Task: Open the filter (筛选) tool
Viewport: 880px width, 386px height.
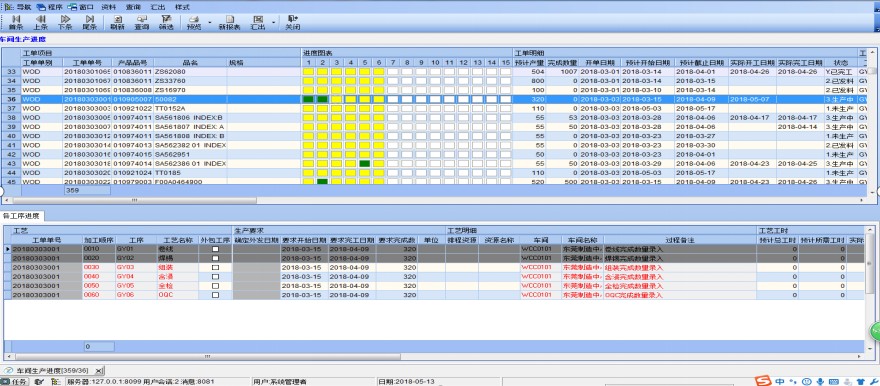Action: click(x=166, y=22)
